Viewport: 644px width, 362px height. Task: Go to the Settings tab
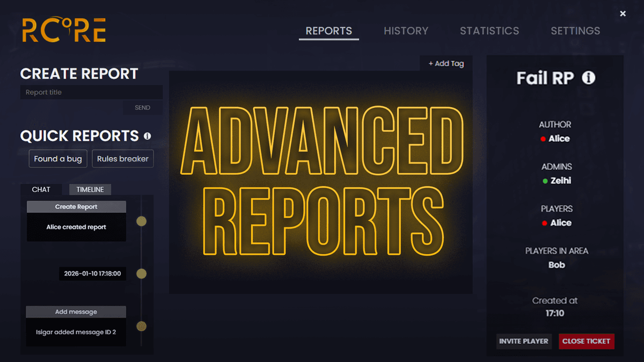(x=575, y=31)
